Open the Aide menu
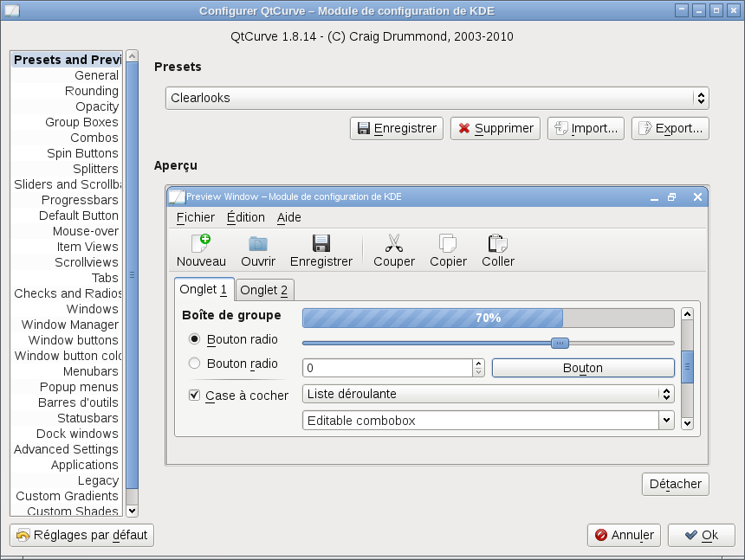The width and height of the screenshot is (745, 560). click(288, 217)
